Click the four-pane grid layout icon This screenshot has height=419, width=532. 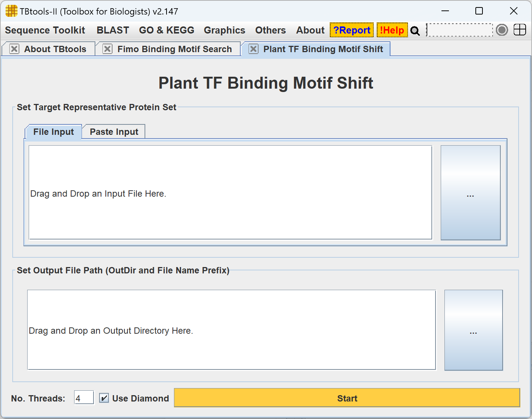click(x=520, y=30)
